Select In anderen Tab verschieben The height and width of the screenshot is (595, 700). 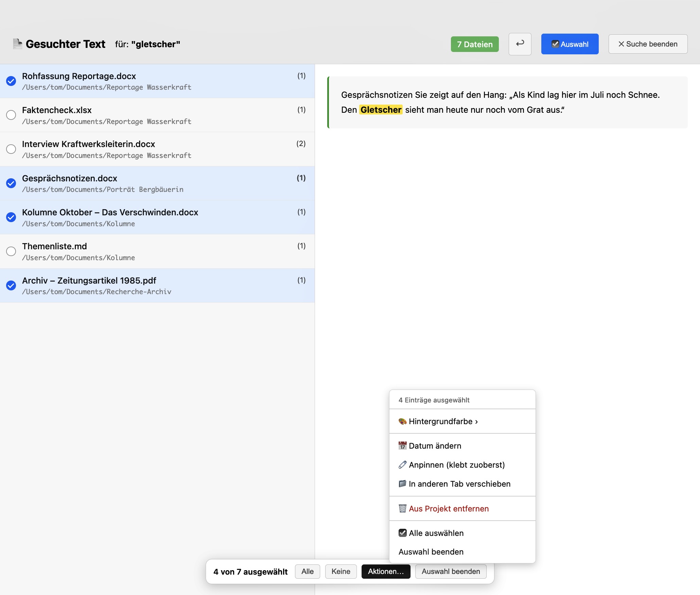point(462,484)
